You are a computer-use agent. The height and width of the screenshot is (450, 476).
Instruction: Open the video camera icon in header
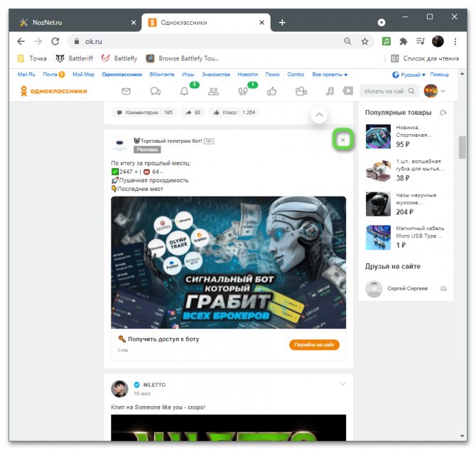tap(301, 92)
